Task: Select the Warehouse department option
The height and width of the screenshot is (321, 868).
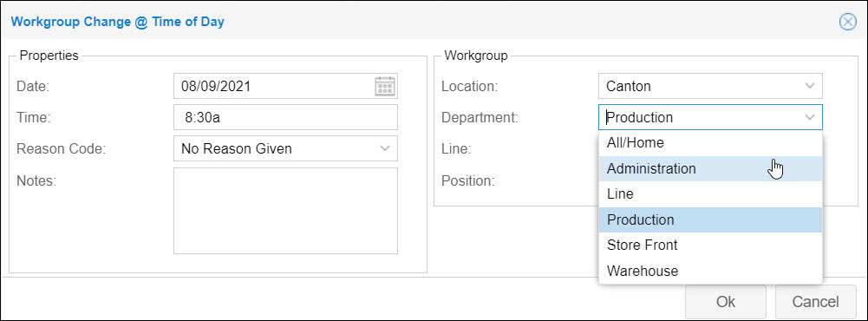Action: click(x=710, y=271)
